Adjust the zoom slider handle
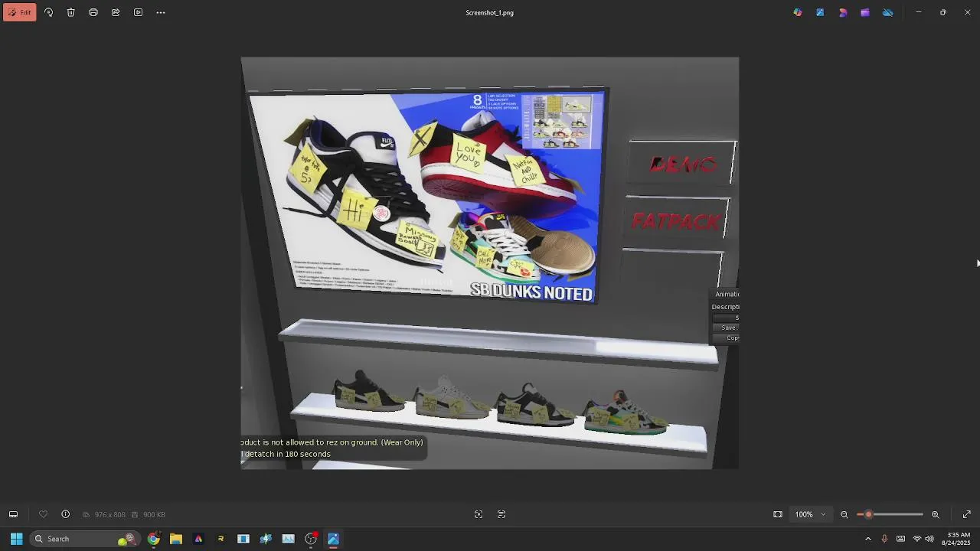Image resolution: width=980 pixels, height=551 pixels. point(868,514)
